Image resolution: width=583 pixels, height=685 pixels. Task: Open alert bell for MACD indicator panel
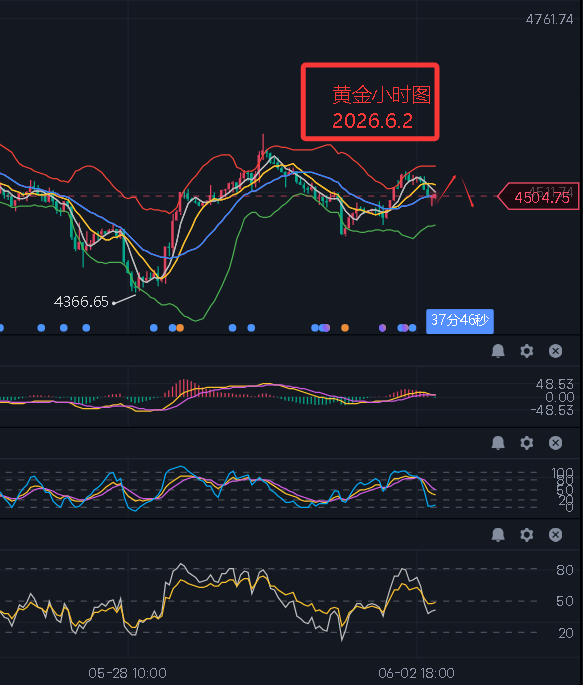(x=498, y=351)
